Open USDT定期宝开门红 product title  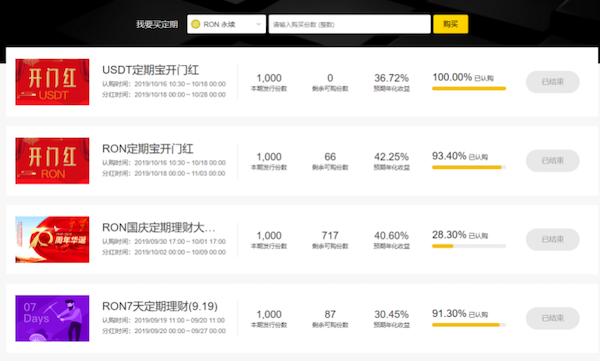[150, 70]
